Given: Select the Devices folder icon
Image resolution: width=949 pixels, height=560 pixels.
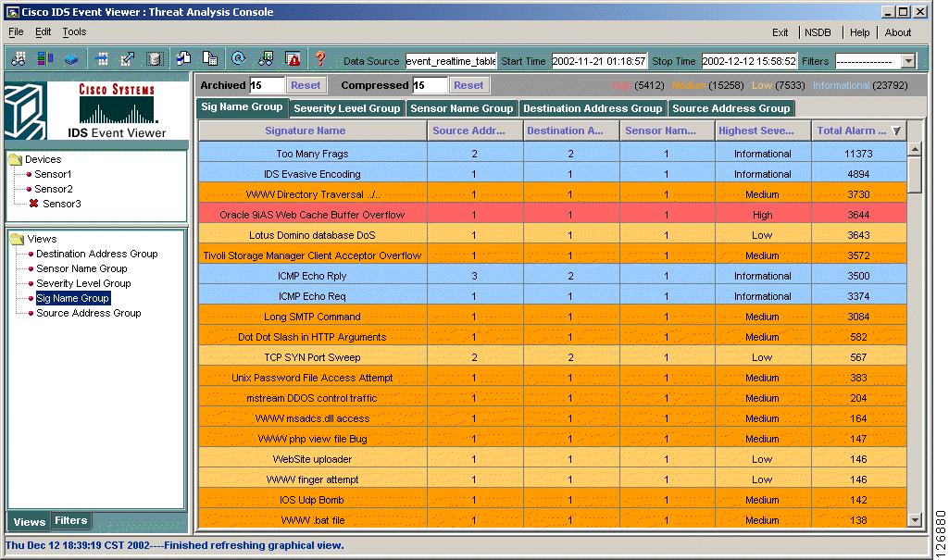Looking at the screenshot, I should point(15,159).
